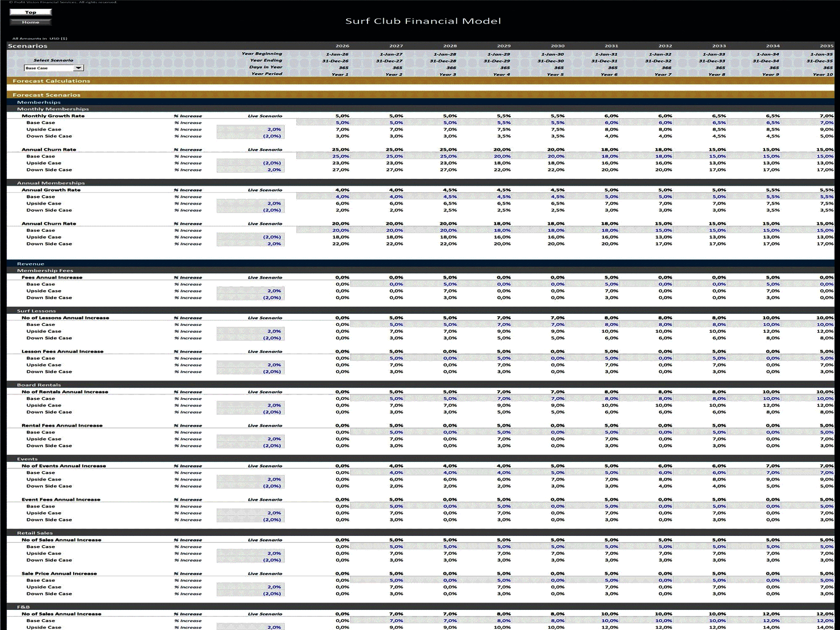This screenshot has height=630, width=840.
Task: Select the Event Fees Annual Increase label
Action: (x=61, y=500)
